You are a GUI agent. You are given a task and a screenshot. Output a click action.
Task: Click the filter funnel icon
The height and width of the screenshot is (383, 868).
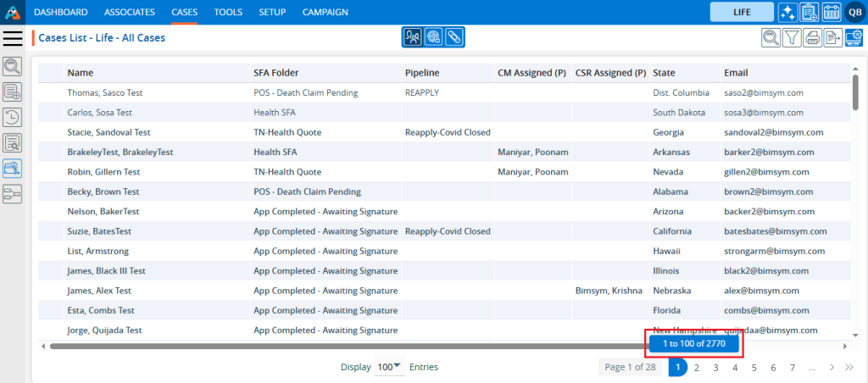pyautogui.click(x=792, y=37)
